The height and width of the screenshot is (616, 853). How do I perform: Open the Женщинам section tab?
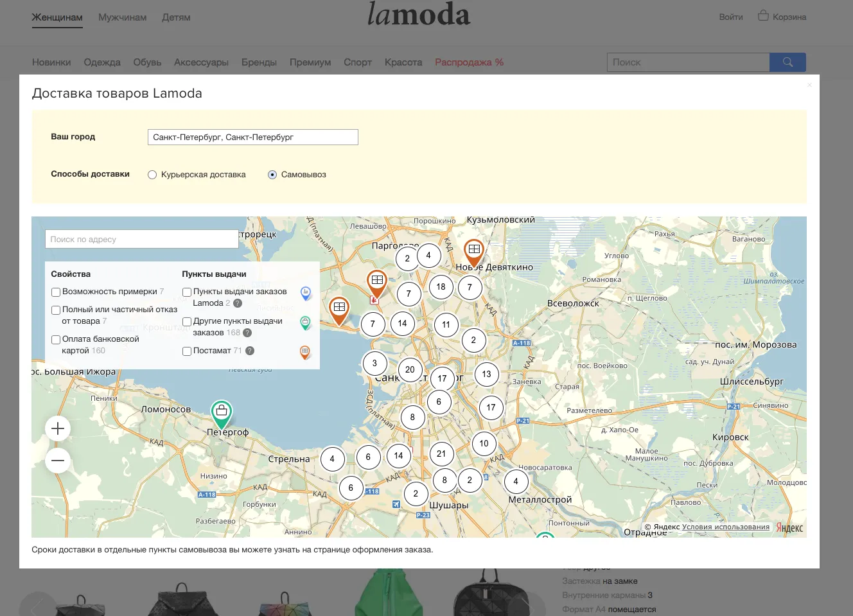click(x=57, y=17)
